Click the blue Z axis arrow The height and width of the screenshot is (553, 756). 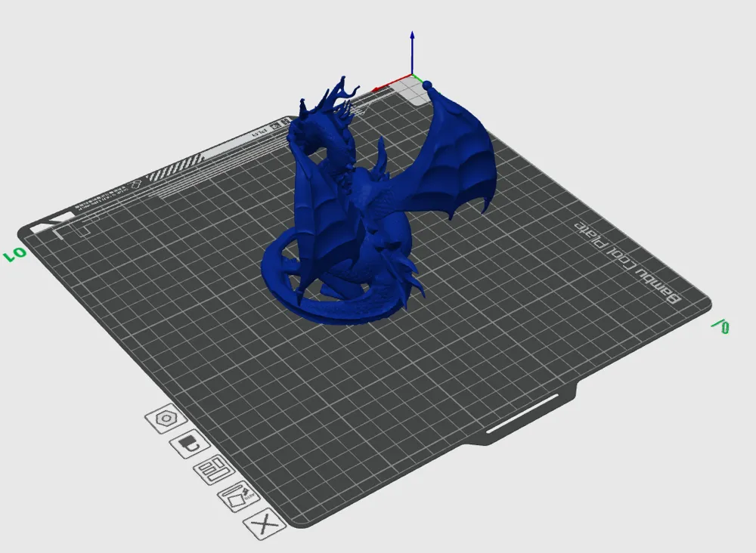coord(412,53)
